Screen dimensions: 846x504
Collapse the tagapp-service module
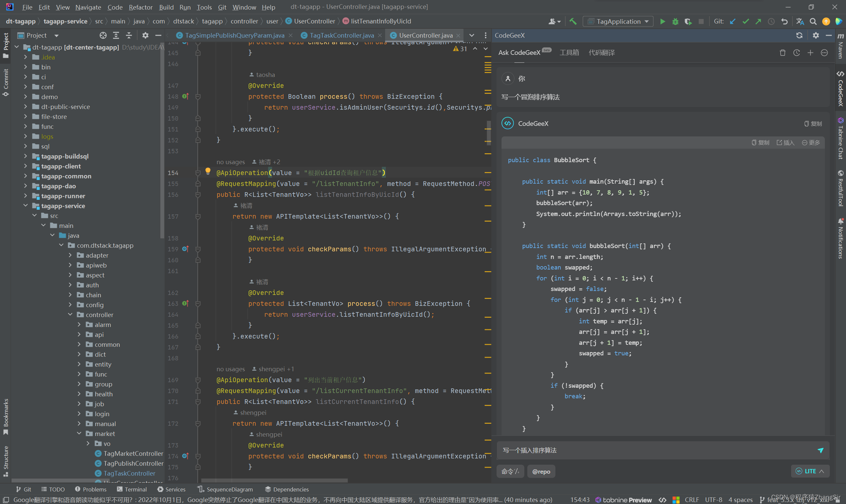tap(25, 206)
